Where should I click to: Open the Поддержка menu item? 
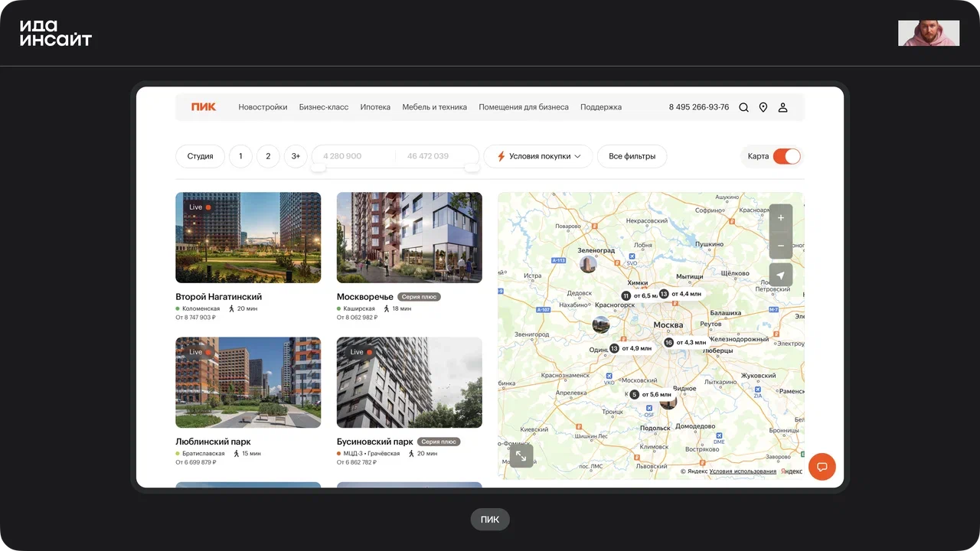(x=601, y=107)
